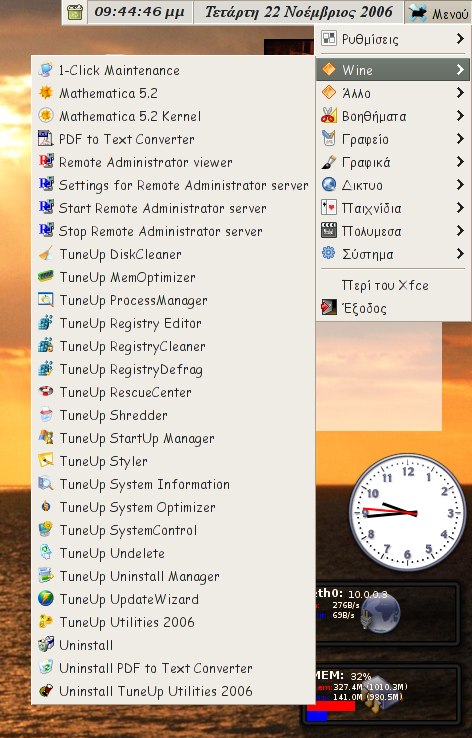Click the TuneUp UpdateWizard globe icon
This screenshot has width=472, height=738.
click(46, 599)
